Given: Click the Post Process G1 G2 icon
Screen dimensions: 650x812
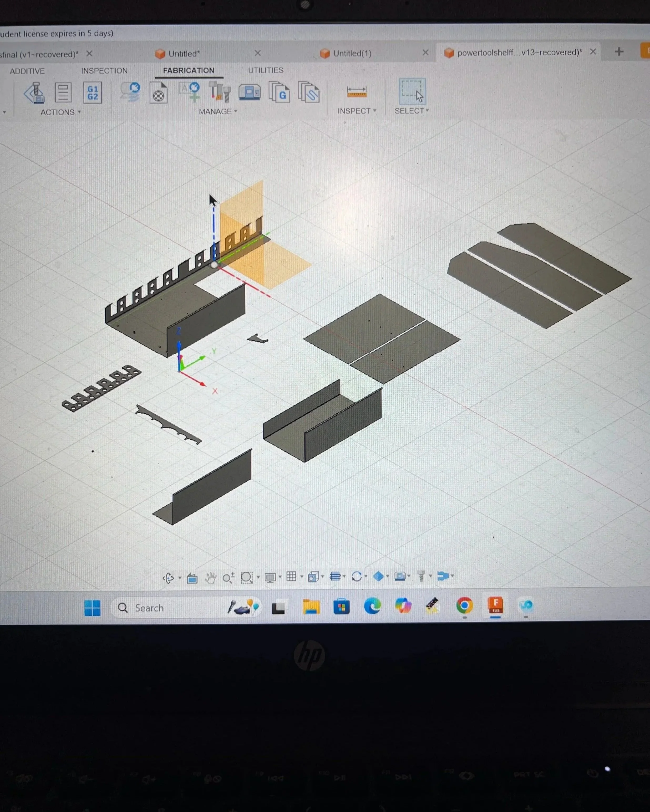Looking at the screenshot, I should point(92,93).
